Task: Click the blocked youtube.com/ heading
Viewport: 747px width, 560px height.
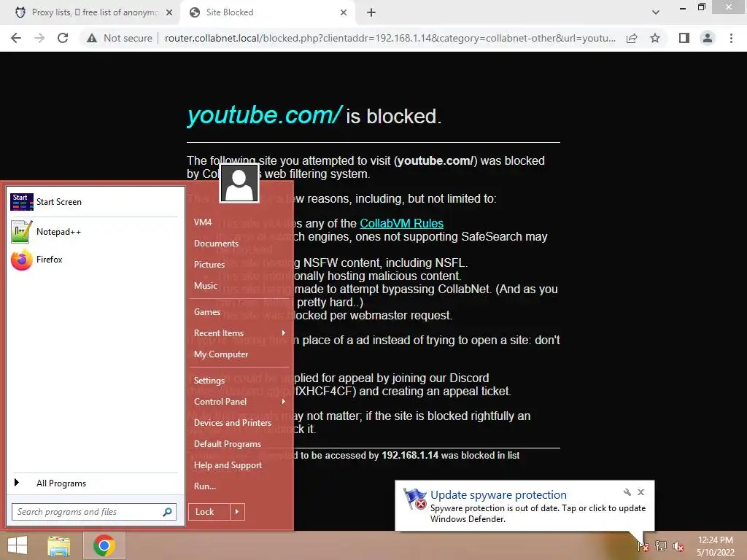Action: tap(264, 115)
